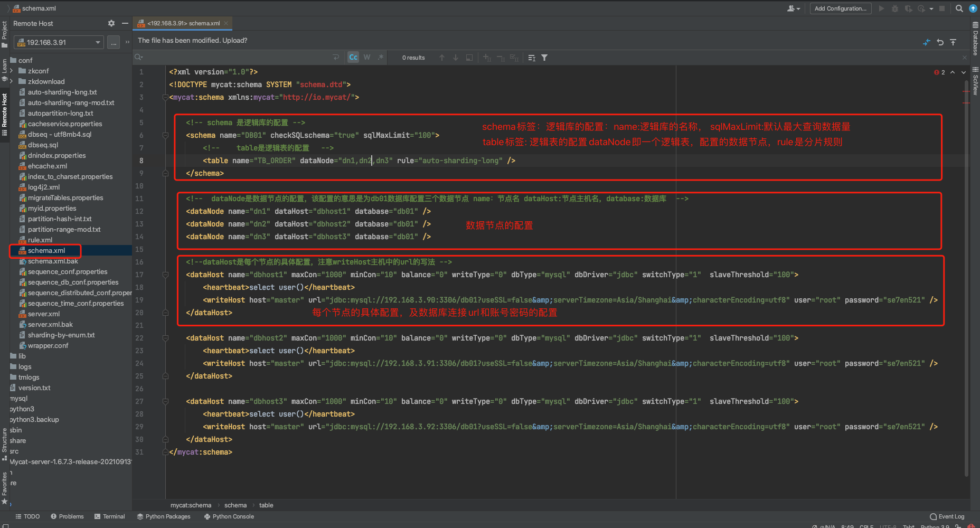This screenshot has width=980, height=528.
Task: Select the <192.168.3.91> schema.xml editor tab
Action: click(x=183, y=23)
